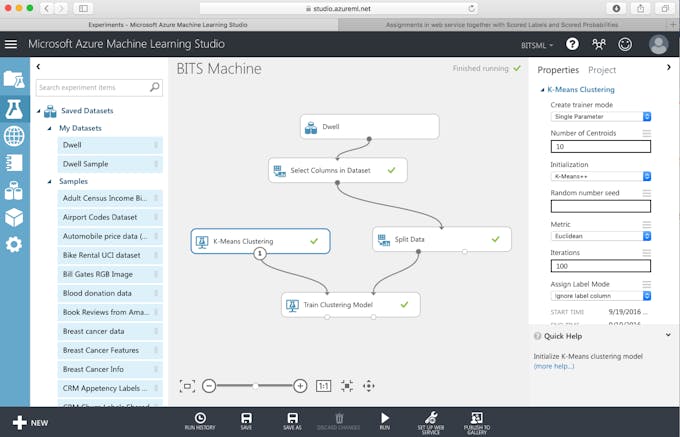Image resolution: width=680 pixels, height=437 pixels.
Task: Click the zoom slider handle
Action: tap(255, 386)
